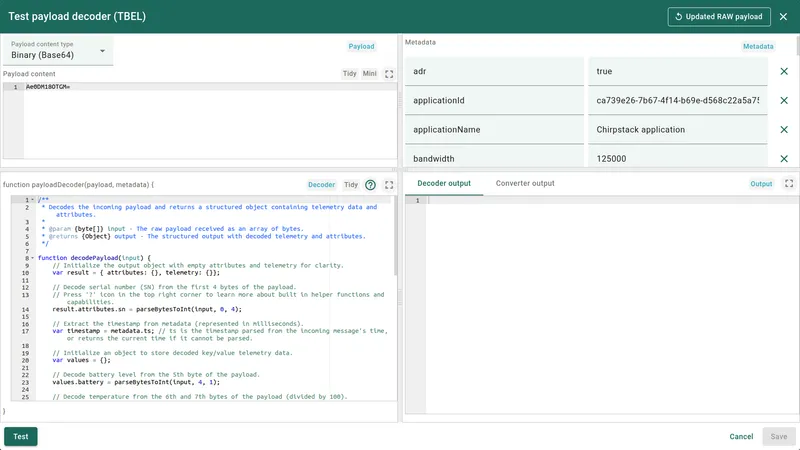Image resolution: width=800 pixels, height=450 pixels.
Task: Edit the 125000 value field
Action: click(678, 158)
